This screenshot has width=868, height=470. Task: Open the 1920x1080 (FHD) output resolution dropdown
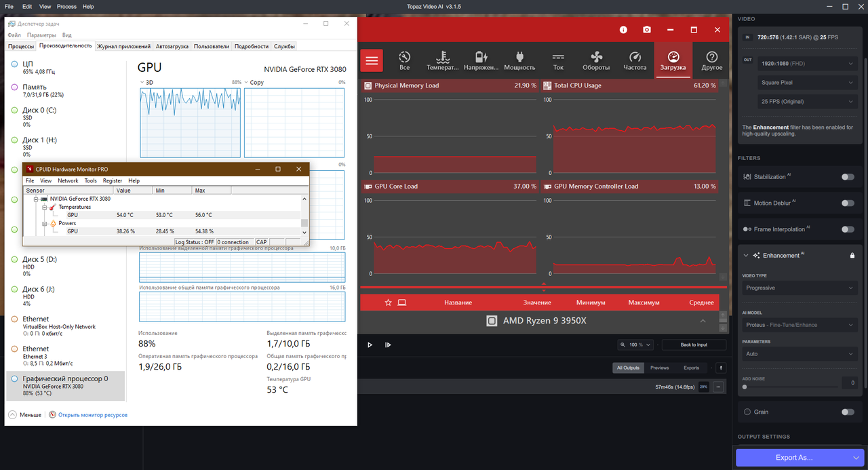coord(808,63)
